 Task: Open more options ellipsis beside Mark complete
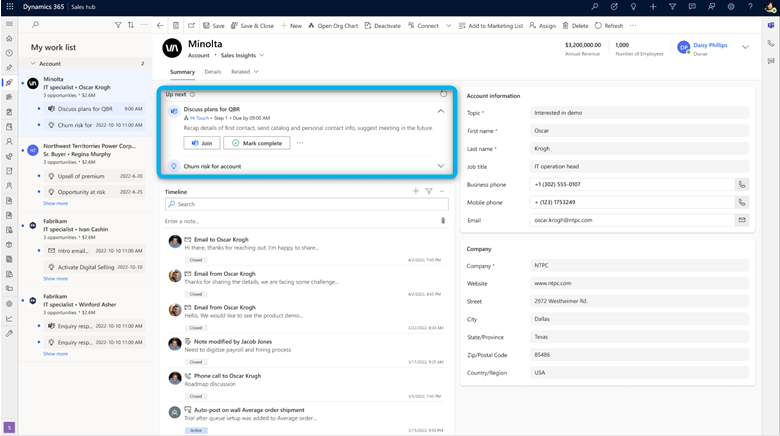click(299, 143)
